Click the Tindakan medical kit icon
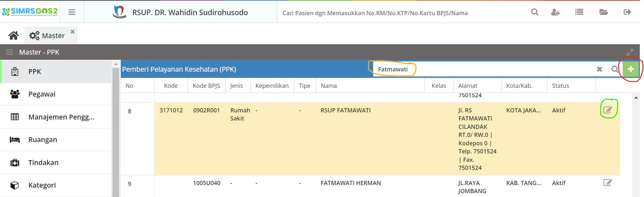This screenshot has width=644, height=197. click(15, 162)
